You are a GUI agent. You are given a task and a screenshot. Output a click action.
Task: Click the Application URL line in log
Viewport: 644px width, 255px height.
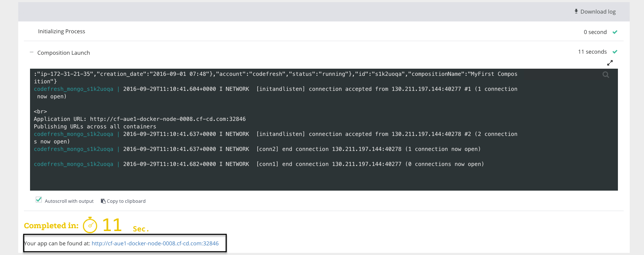point(139,119)
